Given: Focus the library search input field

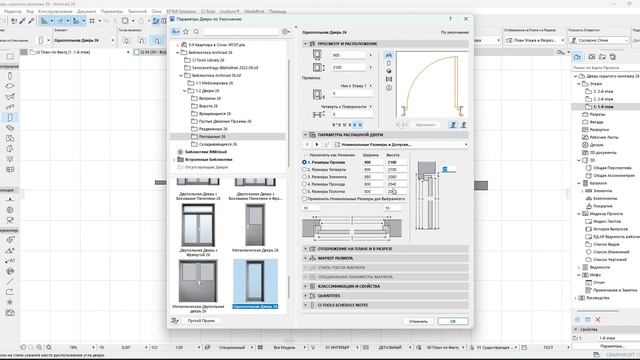Looking at the screenshot, I should click(241, 31).
